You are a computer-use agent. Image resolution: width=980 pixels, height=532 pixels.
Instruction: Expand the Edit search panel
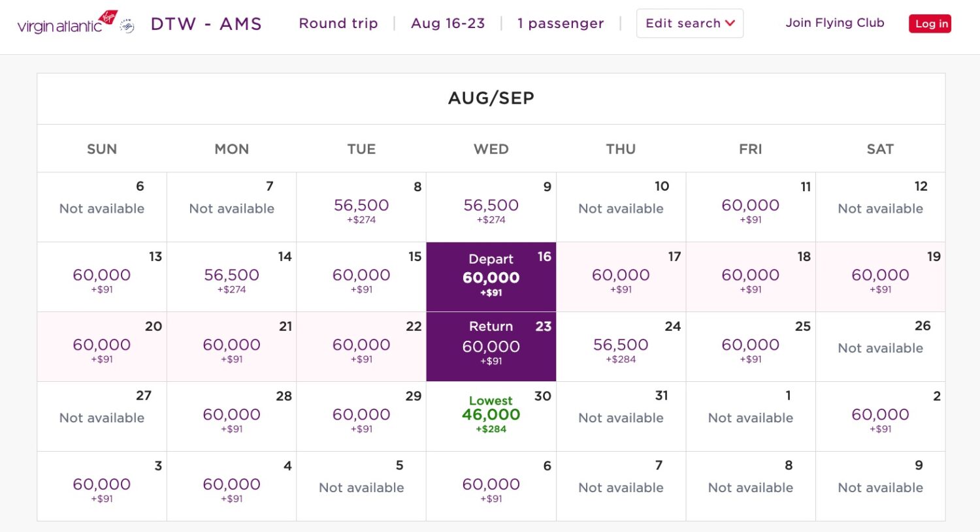[690, 23]
